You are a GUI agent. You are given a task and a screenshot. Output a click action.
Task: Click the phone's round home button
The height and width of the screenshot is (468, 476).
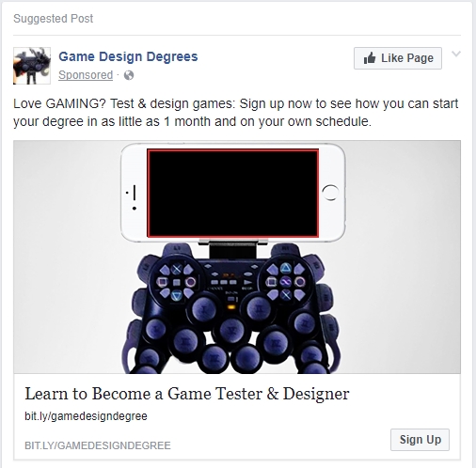pos(330,193)
